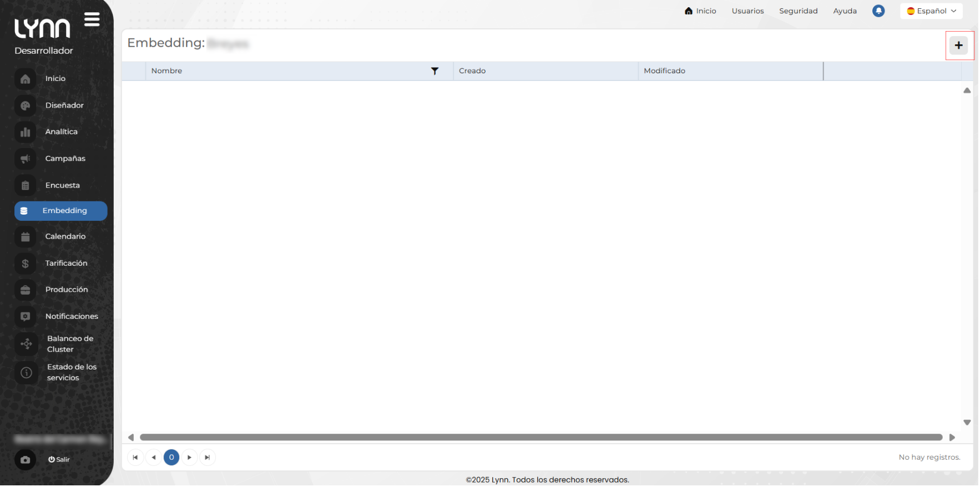This screenshot has width=980, height=487.
Task: Select Tarificación label in sidebar
Action: pyautogui.click(x=67, y=263)
